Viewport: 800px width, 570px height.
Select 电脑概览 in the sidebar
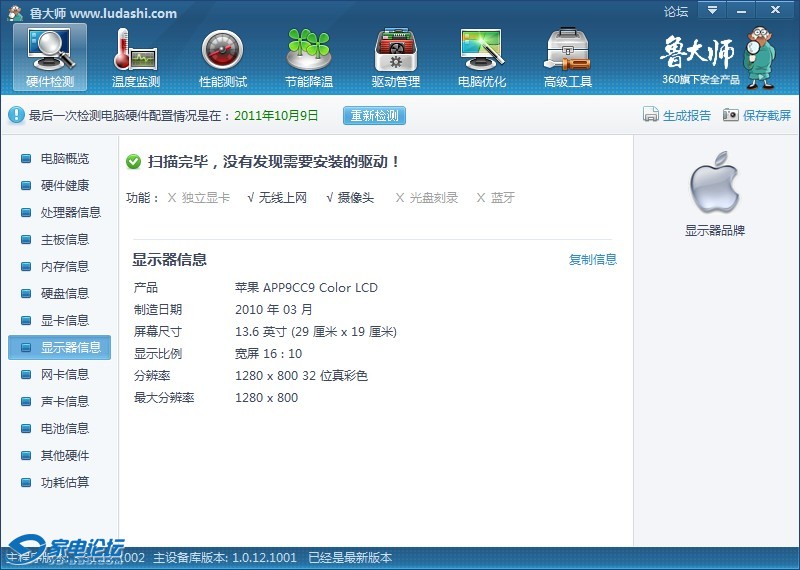[64, 159]
